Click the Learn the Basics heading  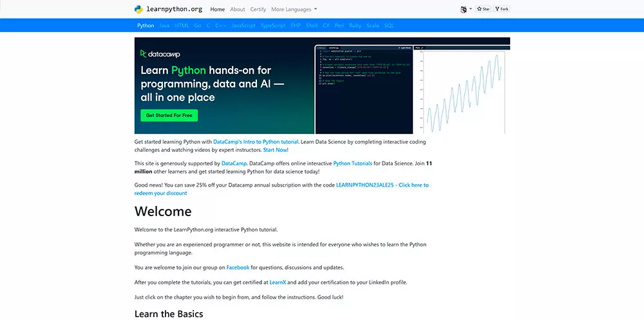[169, 315]
